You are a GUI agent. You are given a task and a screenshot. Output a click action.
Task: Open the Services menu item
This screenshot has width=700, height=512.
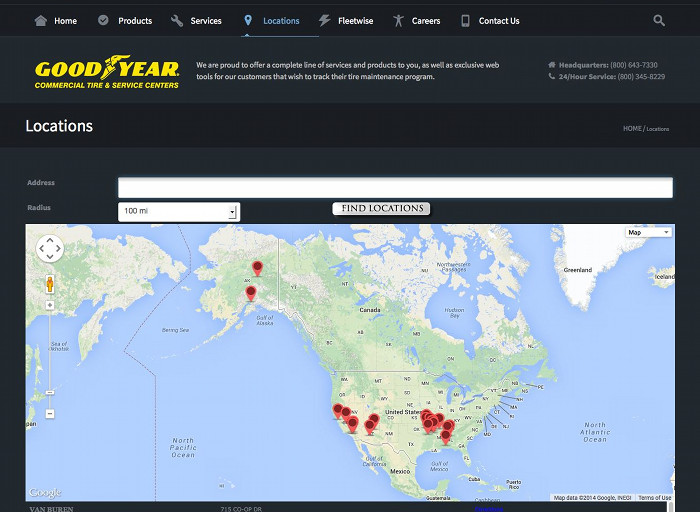point(196,20)
